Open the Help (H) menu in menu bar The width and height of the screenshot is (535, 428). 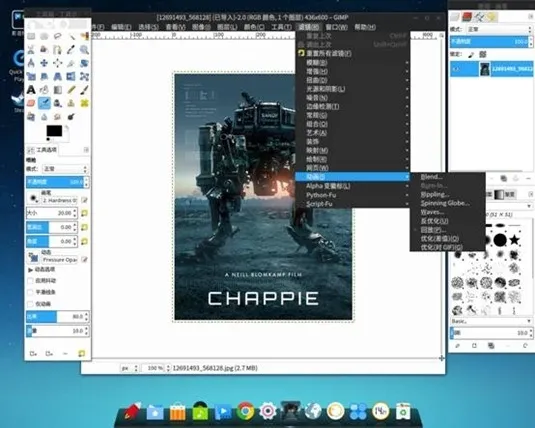pyautogui.click(x=365, y=27)
